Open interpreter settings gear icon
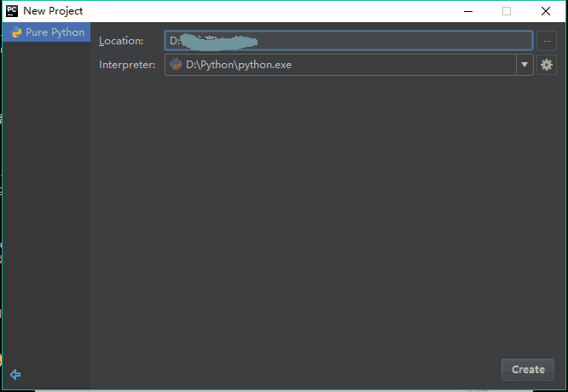 547,65
